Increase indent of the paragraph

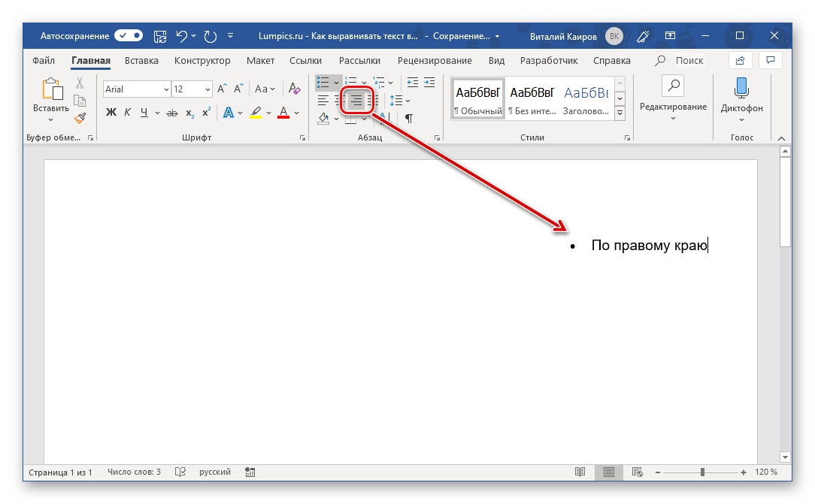click(429, 82)
